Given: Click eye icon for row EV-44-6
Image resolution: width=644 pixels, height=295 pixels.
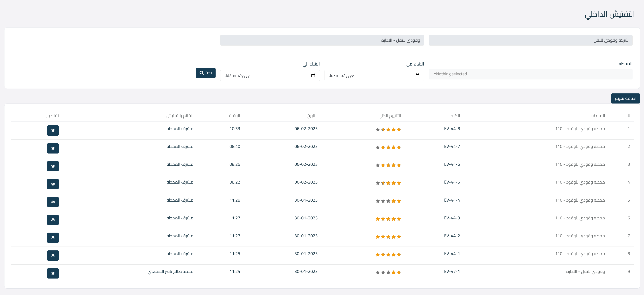Looking at the screenshot, I should [53, 166].
